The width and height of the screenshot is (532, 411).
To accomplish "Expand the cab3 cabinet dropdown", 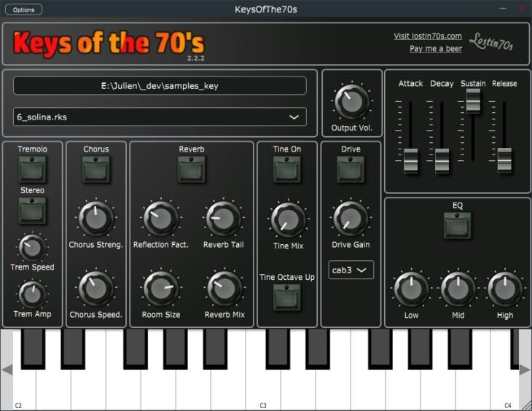I will point(351,270).
